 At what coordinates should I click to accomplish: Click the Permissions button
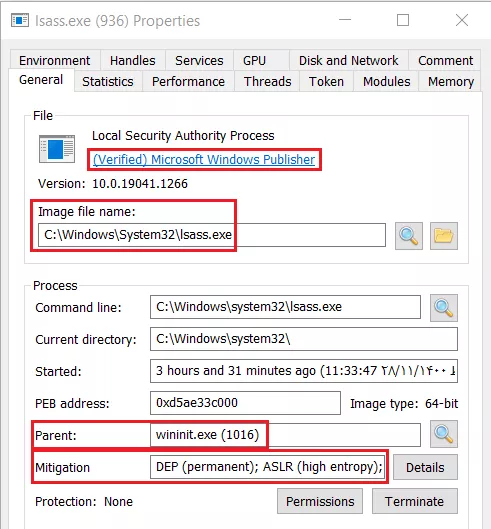click(320, 501)
